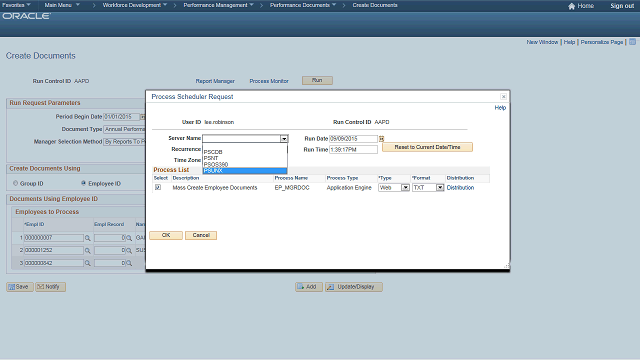Uncheck Mass Create Employee Documents select box
This screenshot has width=640, height=360.
(x=158, y=187)
